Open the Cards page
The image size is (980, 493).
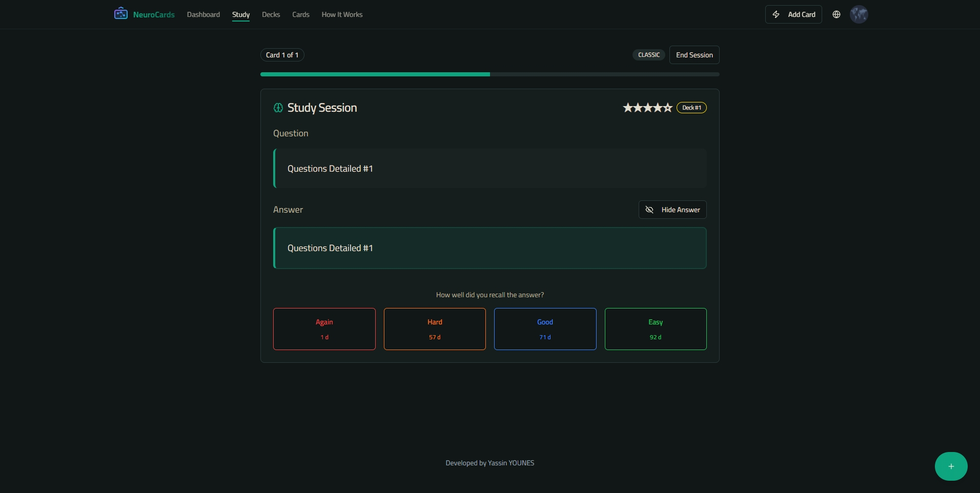click(301, 14)
